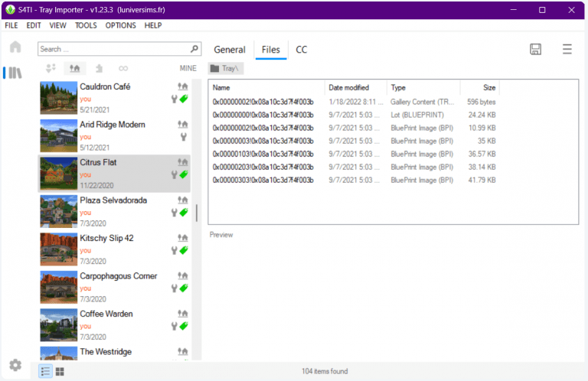
Task: Sort files by Size column header
Action: coord(480,88)
